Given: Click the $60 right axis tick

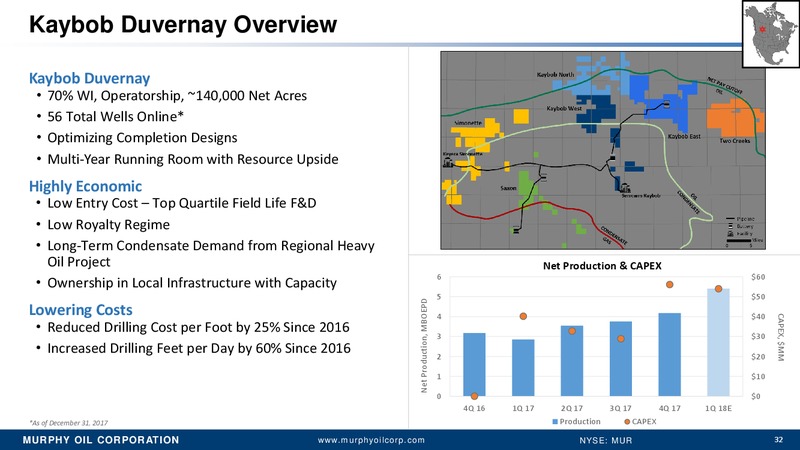Looking at the screenshot, I should [x=758, y=277].
